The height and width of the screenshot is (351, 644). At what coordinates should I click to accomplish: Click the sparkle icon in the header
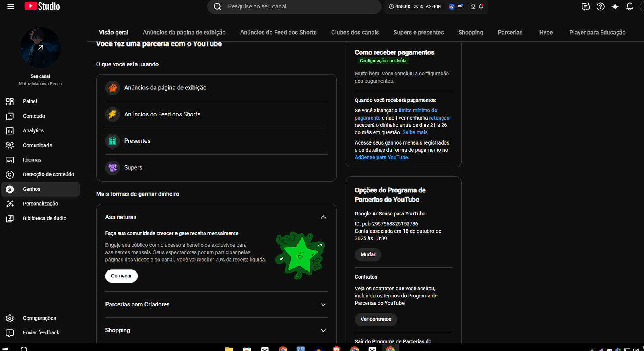(615, 6)
